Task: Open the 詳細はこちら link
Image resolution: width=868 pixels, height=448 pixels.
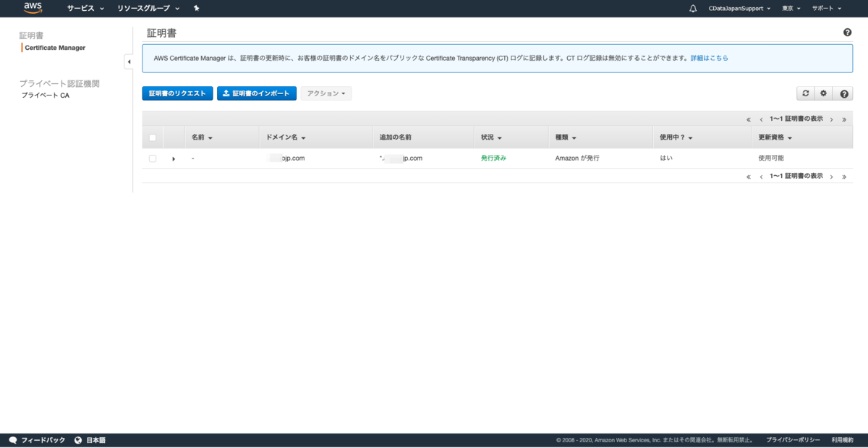Action: point(710,58)
